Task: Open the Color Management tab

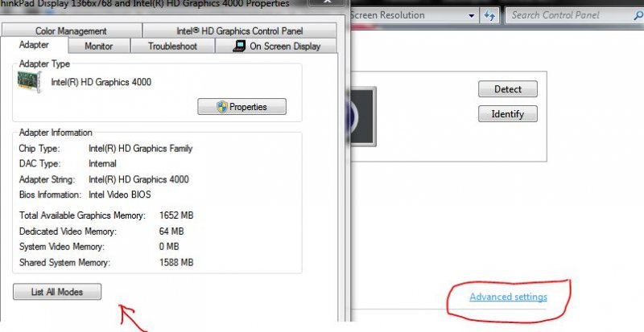Action: 72,31
